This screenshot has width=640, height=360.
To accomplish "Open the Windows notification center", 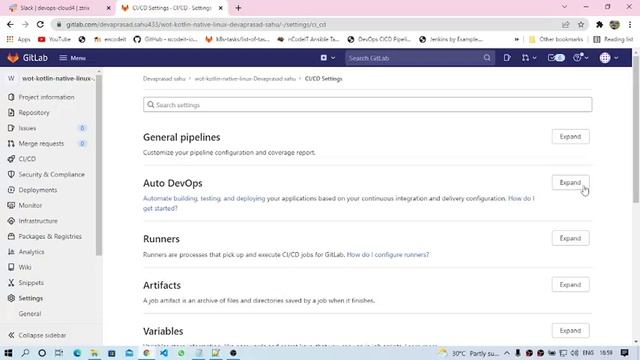I will (624, 353).
